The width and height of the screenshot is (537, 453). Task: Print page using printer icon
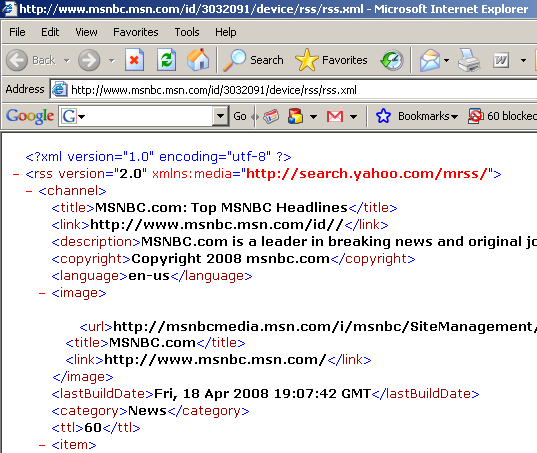[469, 60]
